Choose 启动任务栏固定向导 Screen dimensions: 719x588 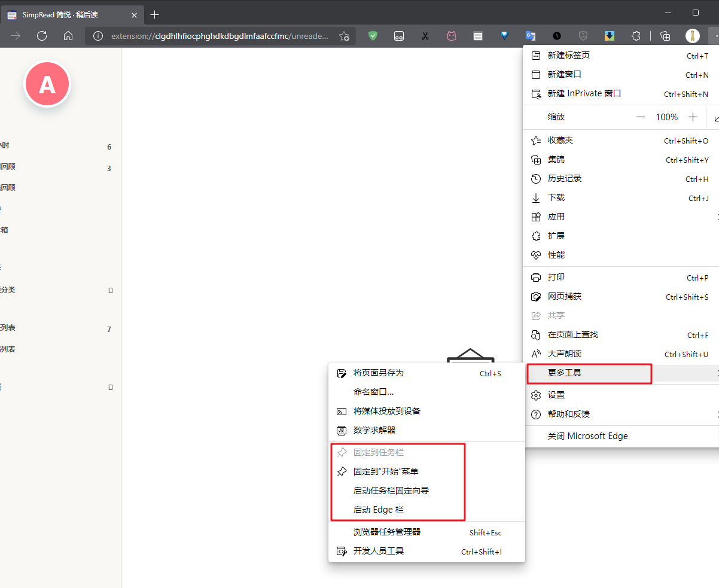426,491
